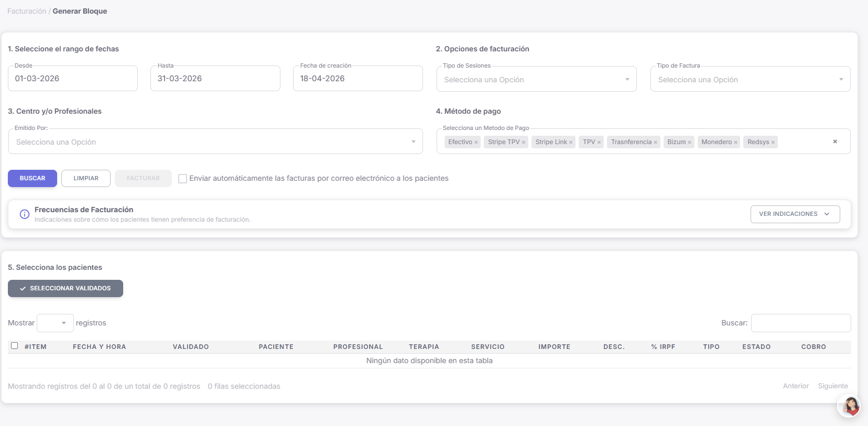
Task: Remove the Bizum payment tag
Action: (x=689, y=143)
